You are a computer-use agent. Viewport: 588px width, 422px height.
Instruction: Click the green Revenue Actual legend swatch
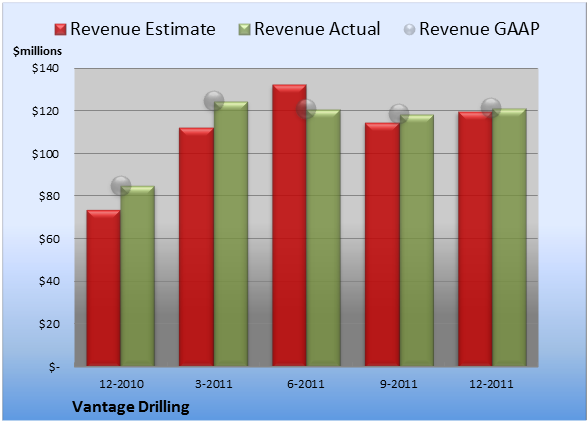[244, 30]
